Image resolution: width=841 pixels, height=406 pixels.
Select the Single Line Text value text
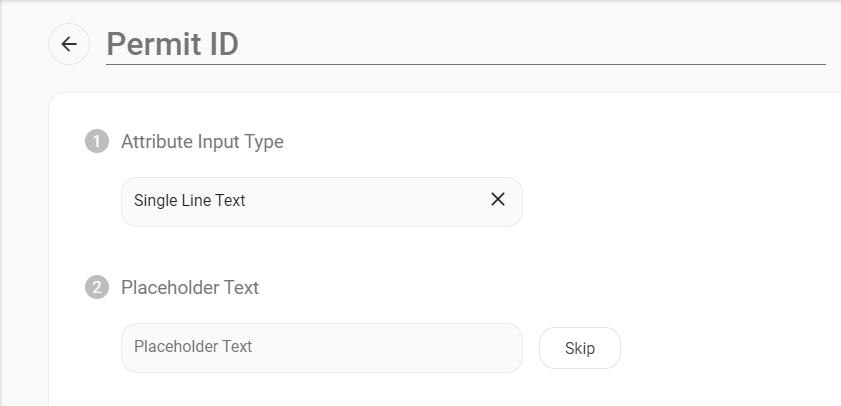click(190, 201)
